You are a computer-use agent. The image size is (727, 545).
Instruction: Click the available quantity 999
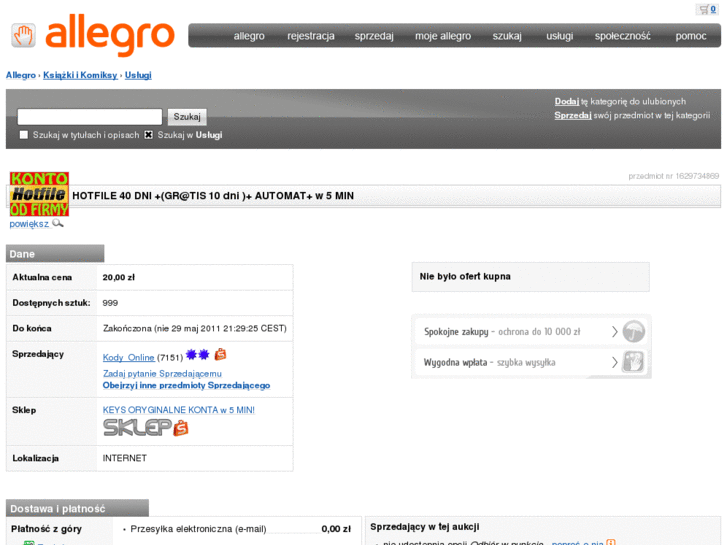110,303
